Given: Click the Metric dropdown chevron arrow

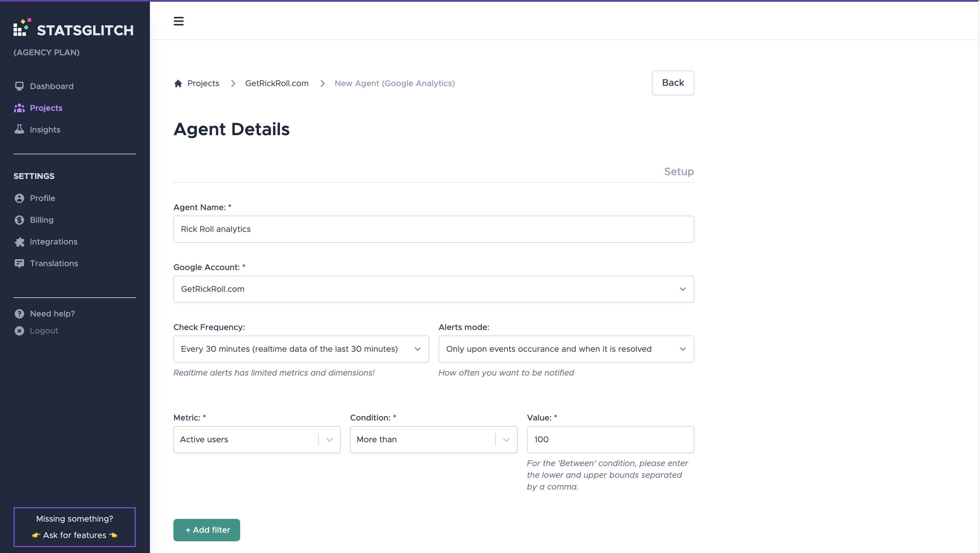Looking at the screenshot, I should [x=330, y=440].
